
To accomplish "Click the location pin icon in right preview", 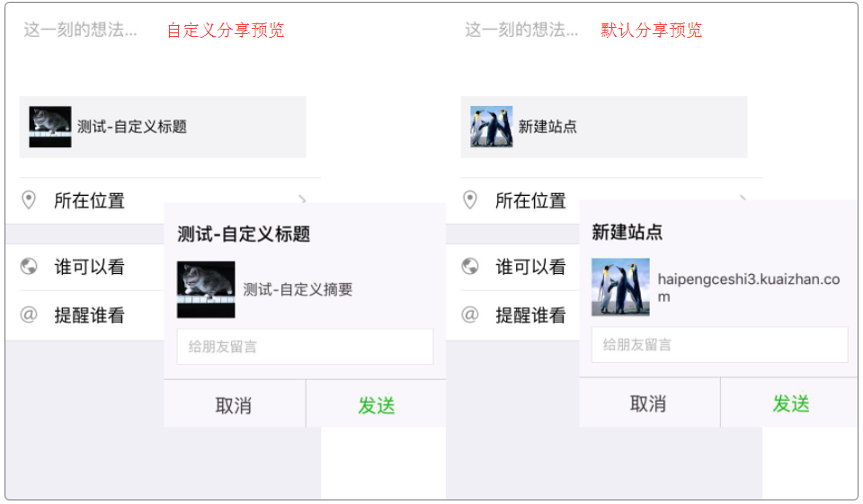I will (x=469, y=199).
